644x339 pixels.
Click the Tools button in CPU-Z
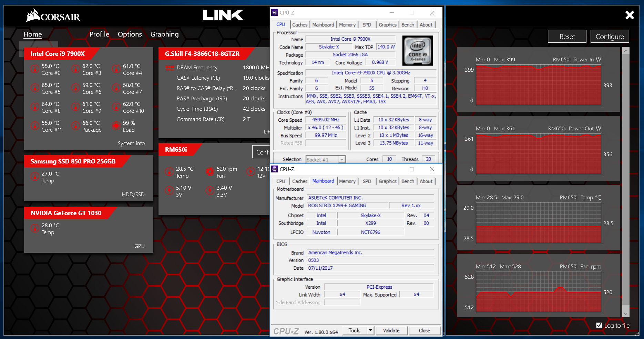(x=354, y=330)
